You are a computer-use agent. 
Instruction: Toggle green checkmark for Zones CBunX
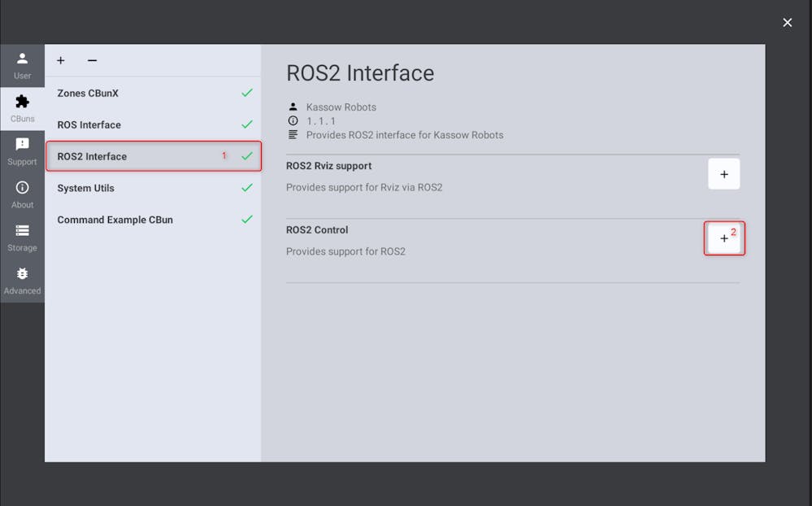pyautogui.click(x=247, y=93)
